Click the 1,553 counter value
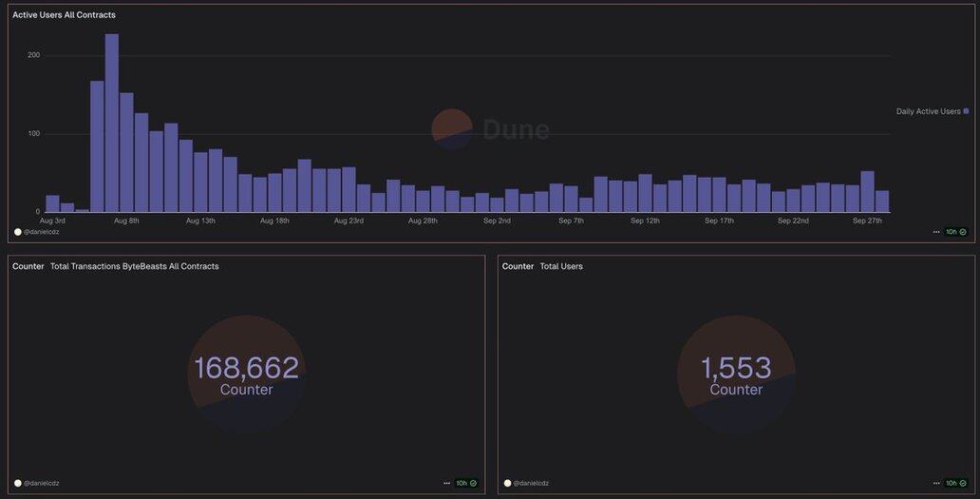The height and width of the screenshot is (499, 980). click(x=736, y=368)
